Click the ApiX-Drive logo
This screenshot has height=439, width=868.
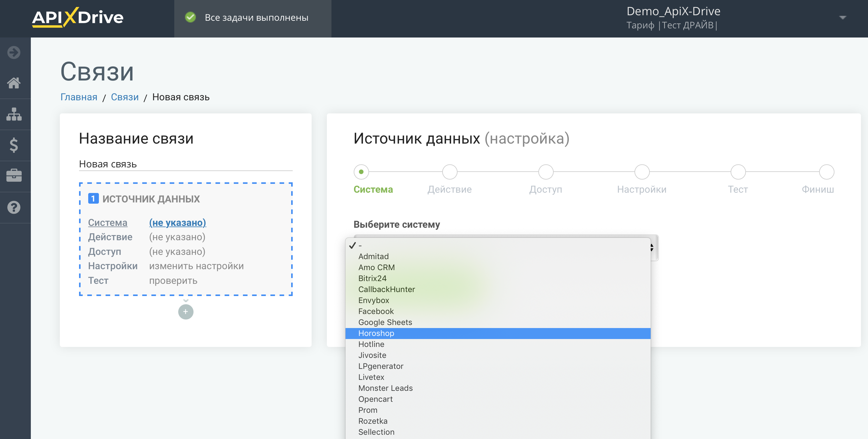click(x=78, y=17)
